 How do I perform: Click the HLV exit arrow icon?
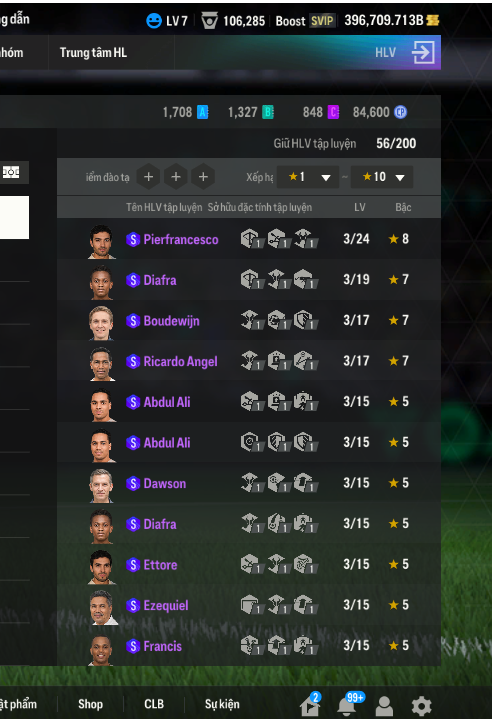tap(423, 52)
